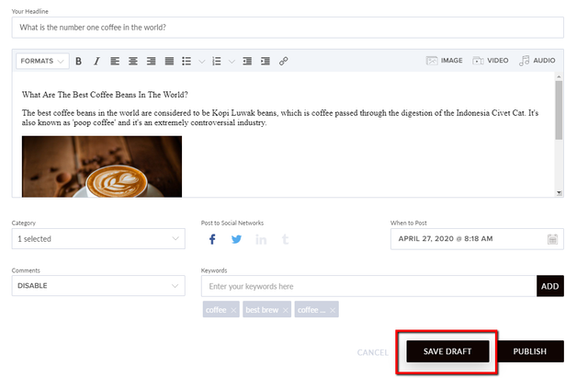Insert a hyperlink with link icon
The image size is (588, 378).
284,61
